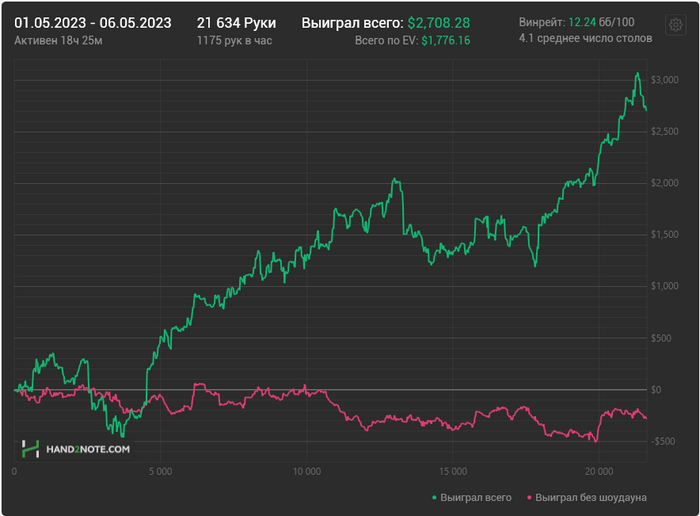This screenshot has height=516, width=700.
Task: Click the Hand2Note logo icon
Action: (30, 449)
